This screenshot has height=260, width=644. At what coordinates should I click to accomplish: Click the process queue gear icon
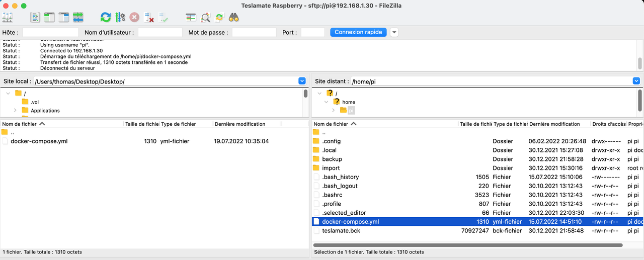pyautogui.click(x=120, y=18)
